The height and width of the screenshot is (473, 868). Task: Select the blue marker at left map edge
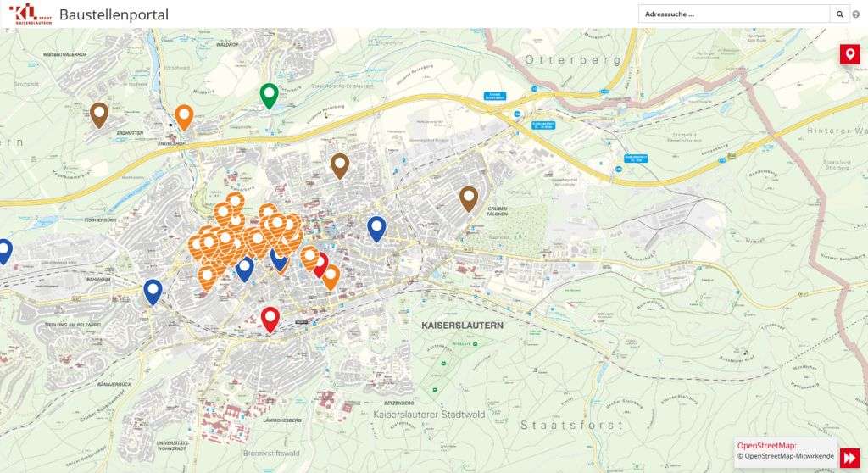(4, 249)
